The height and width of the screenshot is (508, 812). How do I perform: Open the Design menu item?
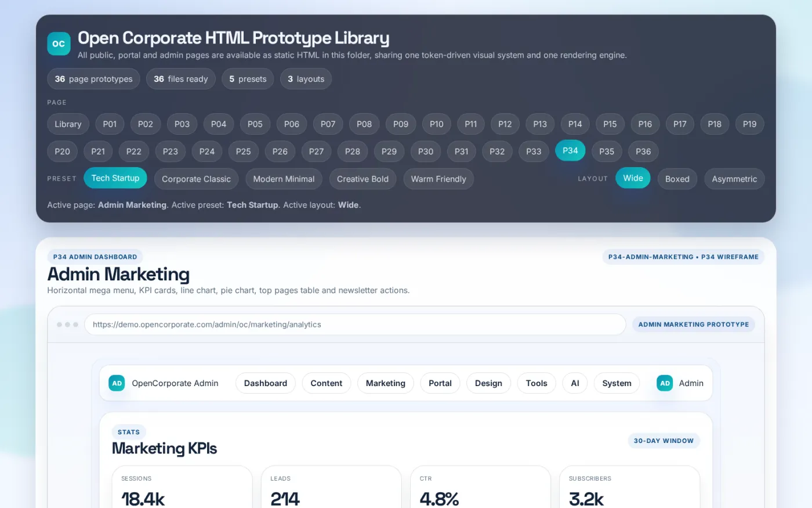pos(488,383)
